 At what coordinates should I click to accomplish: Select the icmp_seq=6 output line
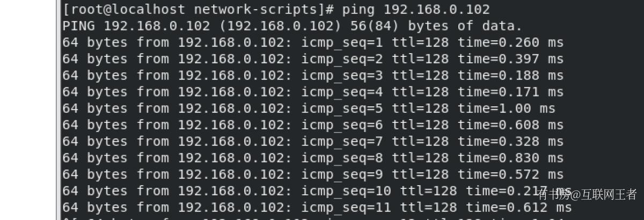[x=313, y=126]
